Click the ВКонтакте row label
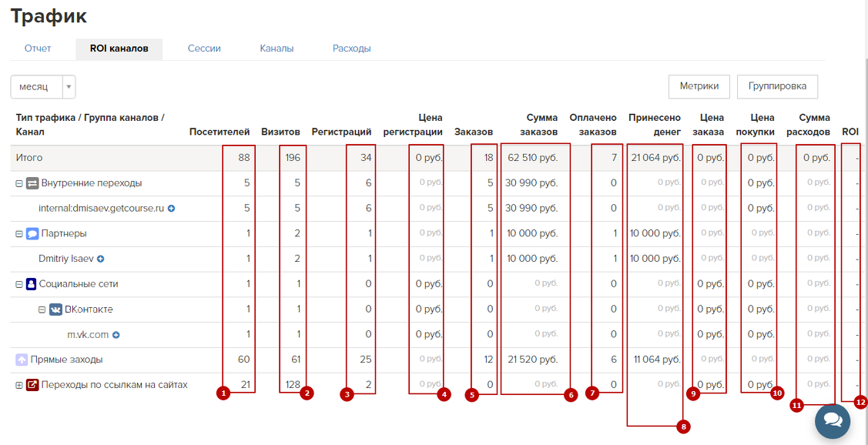The height and width of the screenshot is (445, 868). coord(89,309)
